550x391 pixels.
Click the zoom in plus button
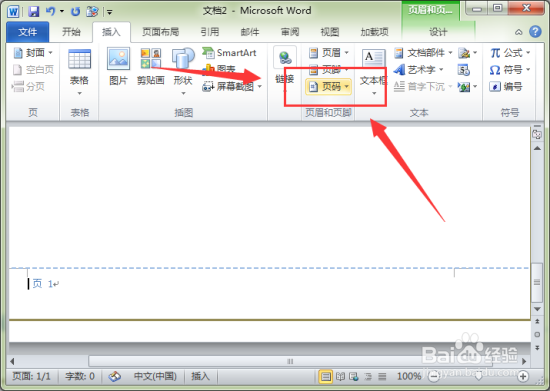pyautogui.click(x=523, y=377)
